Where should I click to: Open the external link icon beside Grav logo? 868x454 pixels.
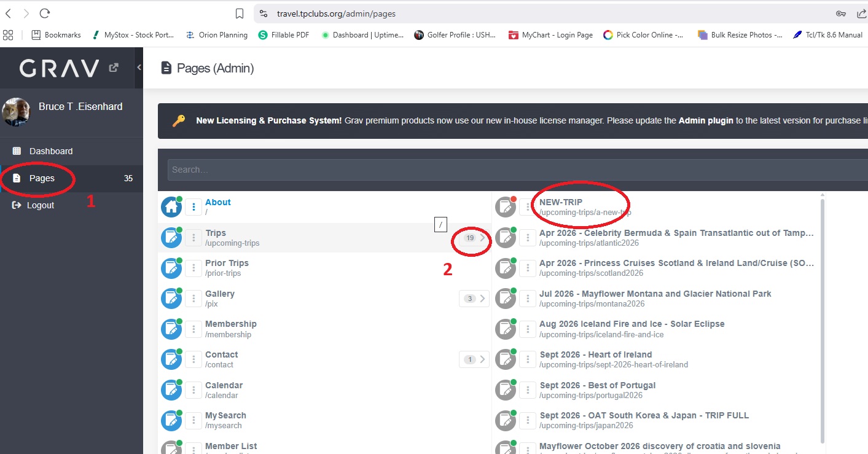pos(114,68)
